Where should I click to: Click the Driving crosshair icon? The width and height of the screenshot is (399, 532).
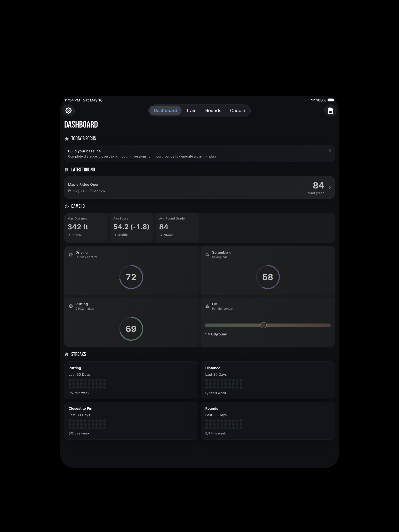tap(71, 255)
